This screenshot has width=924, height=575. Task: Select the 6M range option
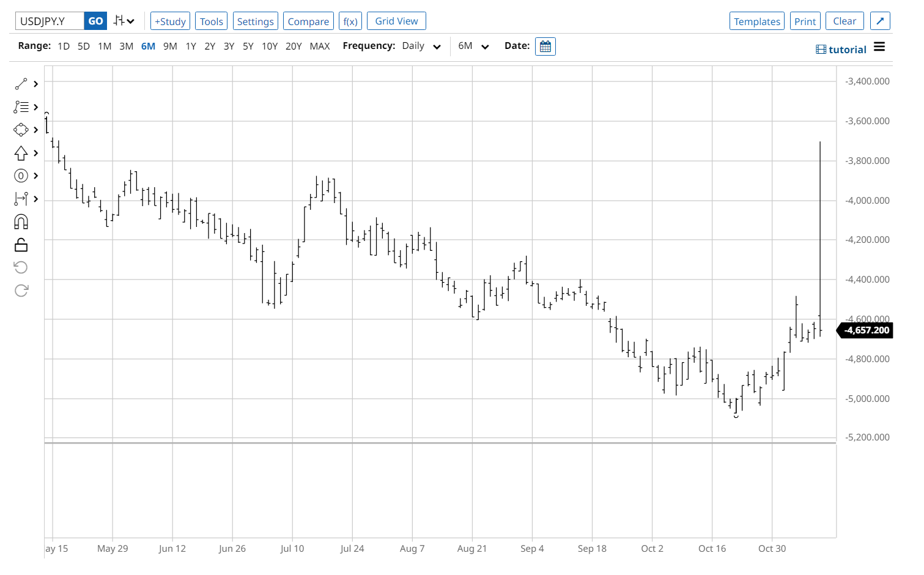click(x=148, y=46)
